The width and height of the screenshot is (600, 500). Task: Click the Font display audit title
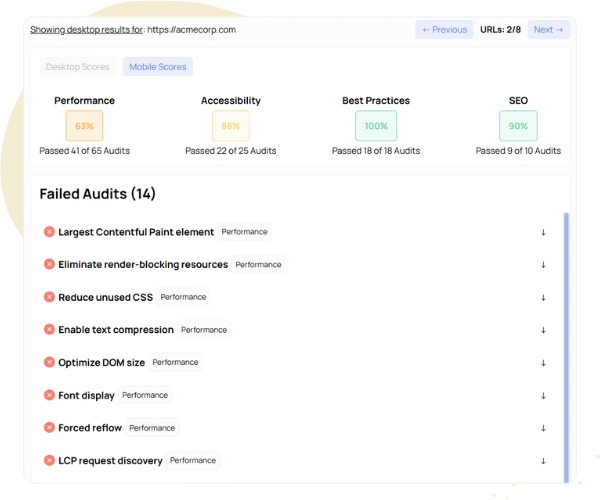[x=86, y=396]
